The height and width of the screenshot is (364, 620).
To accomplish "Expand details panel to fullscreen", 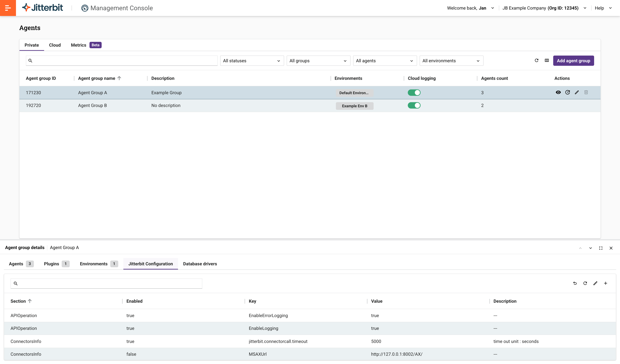I will pyautogui.click(x=601, y=248).
